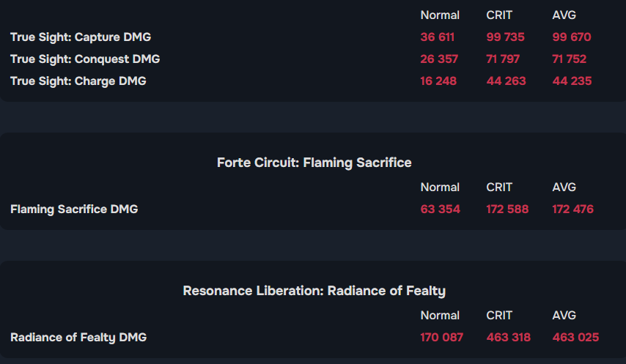Click the CRIT column header under Forte Circuit

coord(499,187)
